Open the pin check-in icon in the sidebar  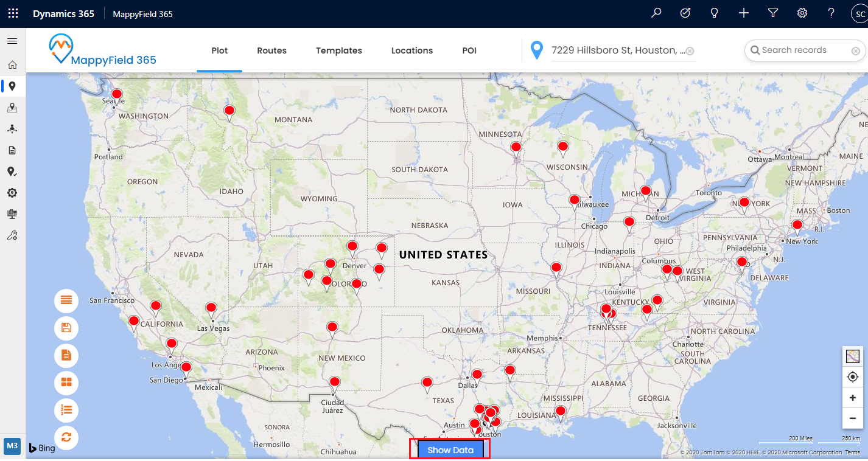12,172
